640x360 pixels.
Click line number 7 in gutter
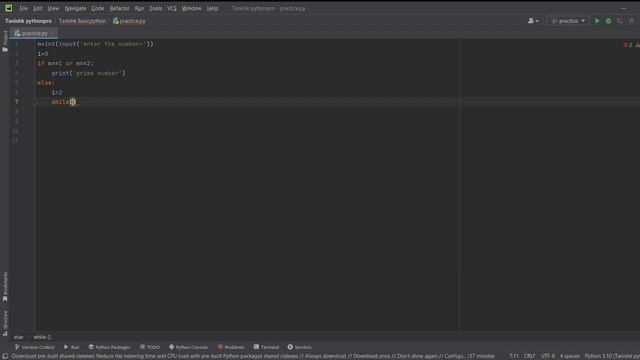click(17, 102)
